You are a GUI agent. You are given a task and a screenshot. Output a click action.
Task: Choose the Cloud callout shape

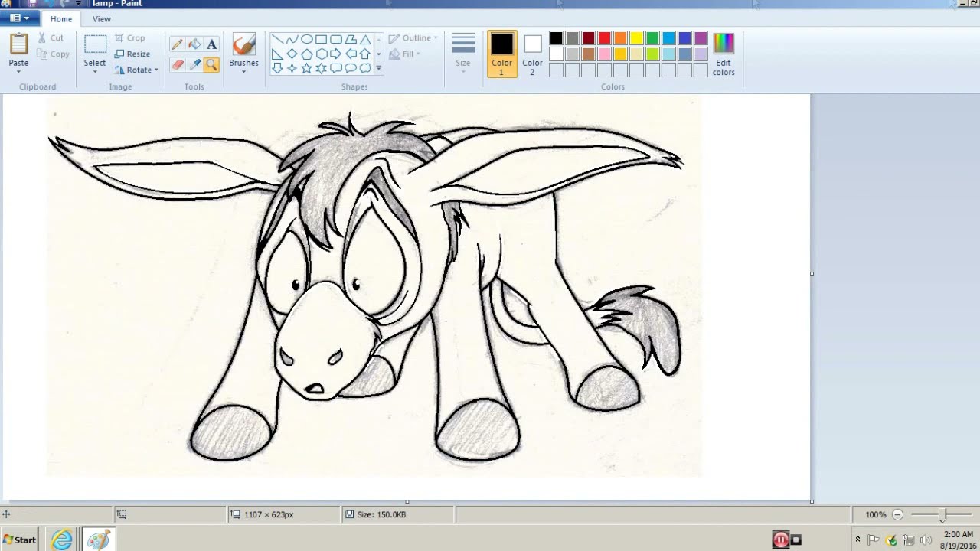[x=365, y=68]
